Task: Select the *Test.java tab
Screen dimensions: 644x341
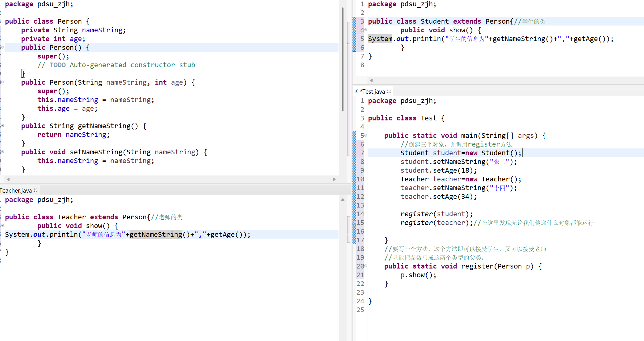Action: point(372,91)
